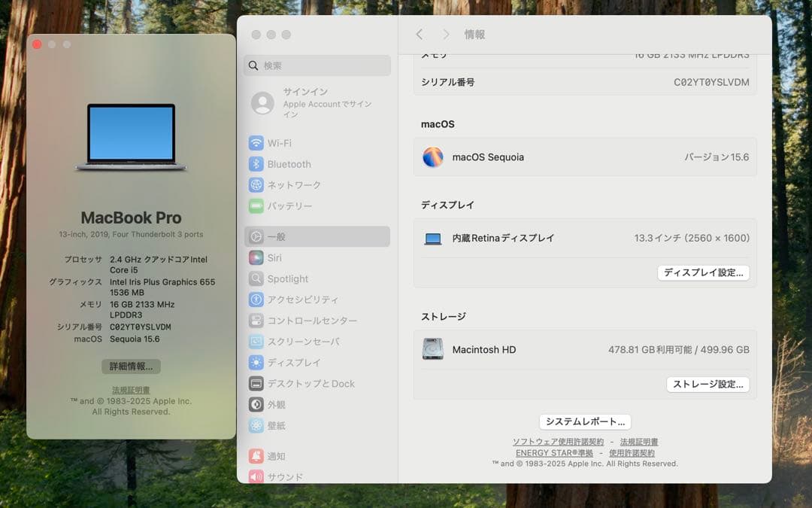Select アクセシビリティ label in sidebar
Viewport: 812px width, 508px height.
coord(302,300)
